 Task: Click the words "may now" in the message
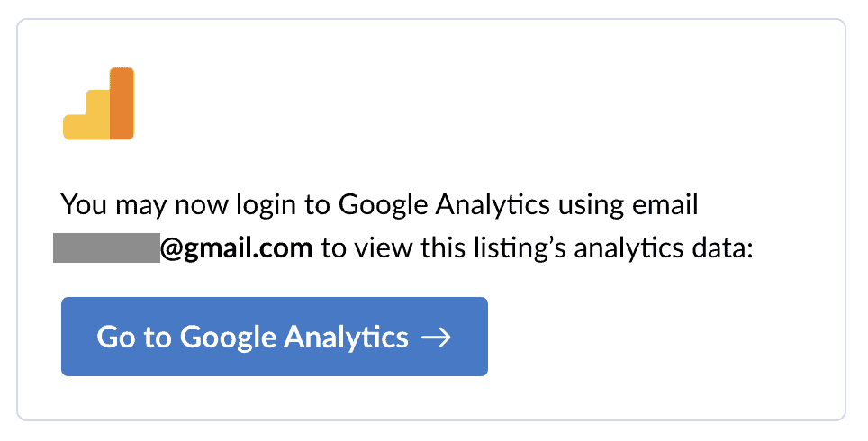click(x=172, y=206)
